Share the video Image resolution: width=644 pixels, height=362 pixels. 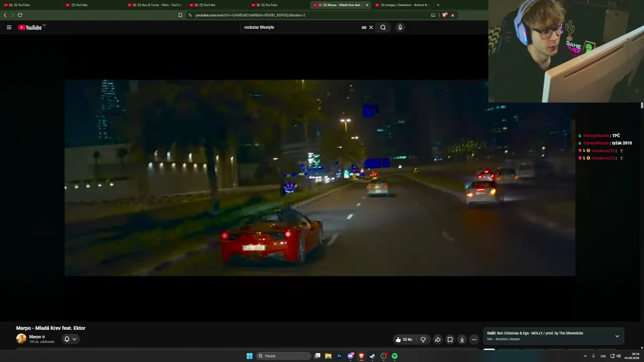point(438,339)
